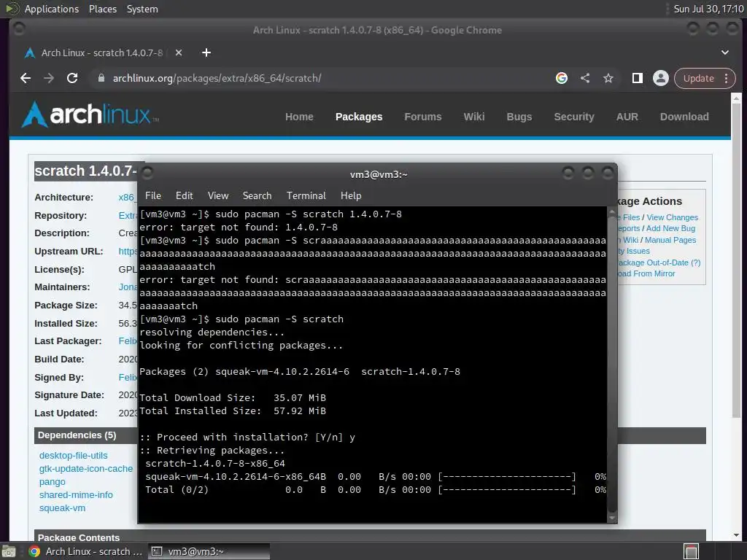The height and width of the screenshot is (560, 747).
Task: Open Chrome profile avatar
Action: tap(661, 78)
